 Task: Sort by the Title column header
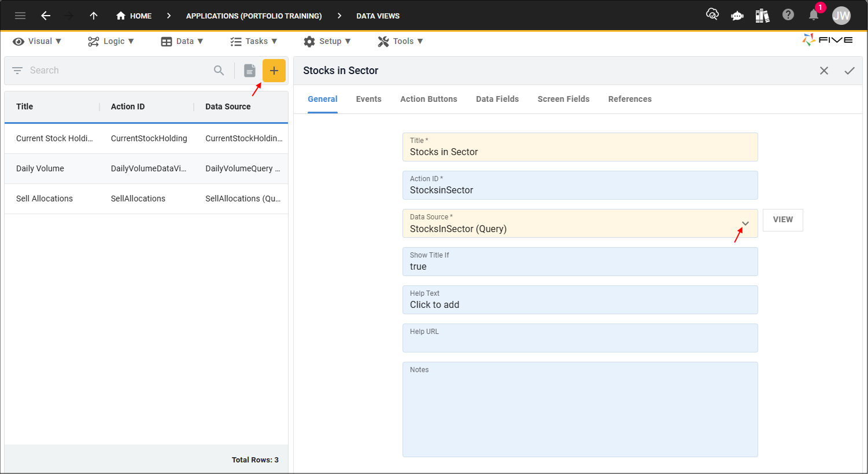[25, 106]
